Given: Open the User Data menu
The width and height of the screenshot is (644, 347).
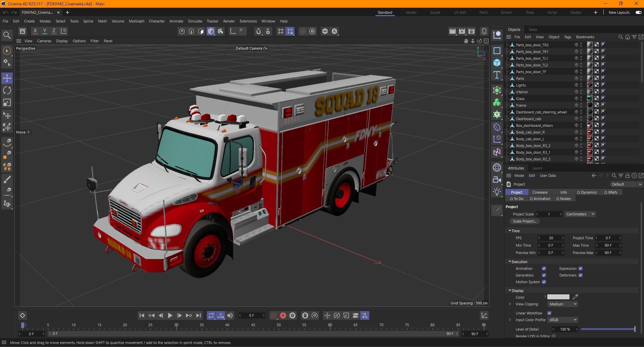Looking at the screenshot, I should tap(548, 176).
